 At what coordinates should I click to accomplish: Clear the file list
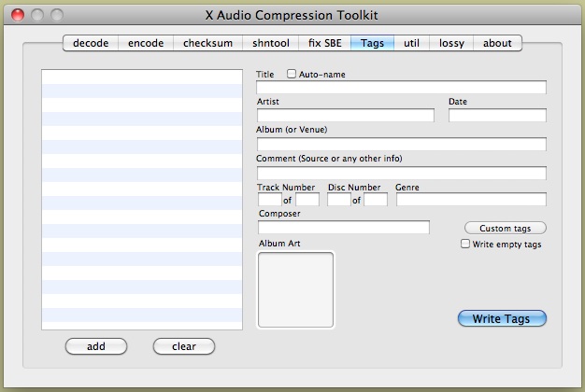pos(184,346)
